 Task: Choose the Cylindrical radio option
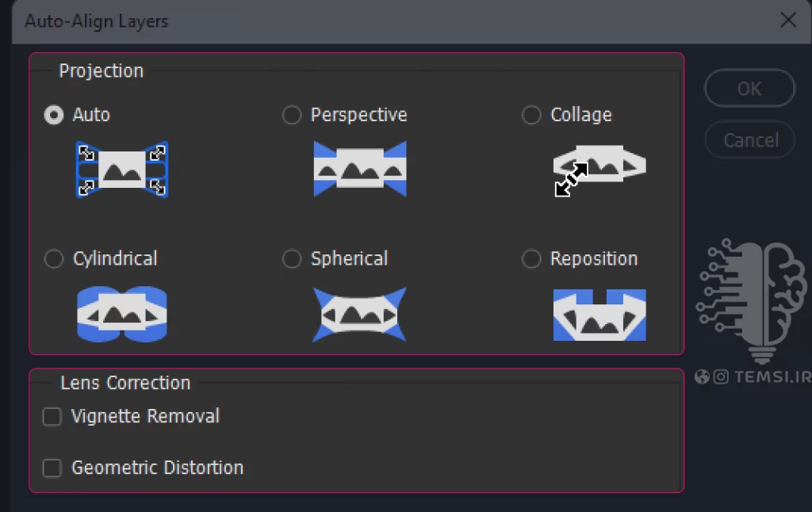(54, 259)
